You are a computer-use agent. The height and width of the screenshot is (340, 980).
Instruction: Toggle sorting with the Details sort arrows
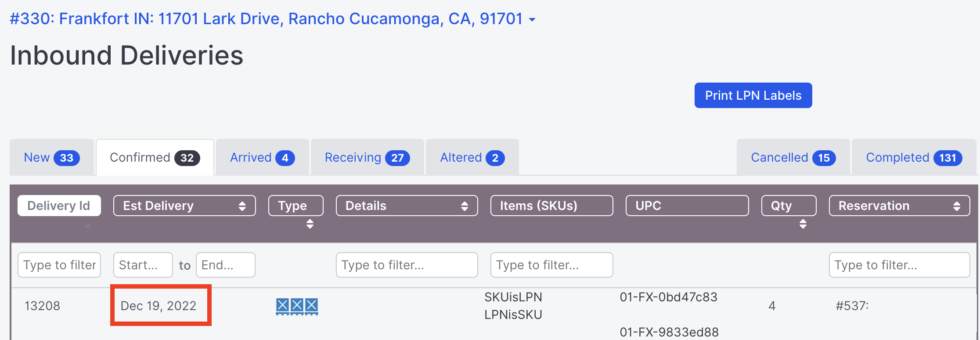point(465,205)
